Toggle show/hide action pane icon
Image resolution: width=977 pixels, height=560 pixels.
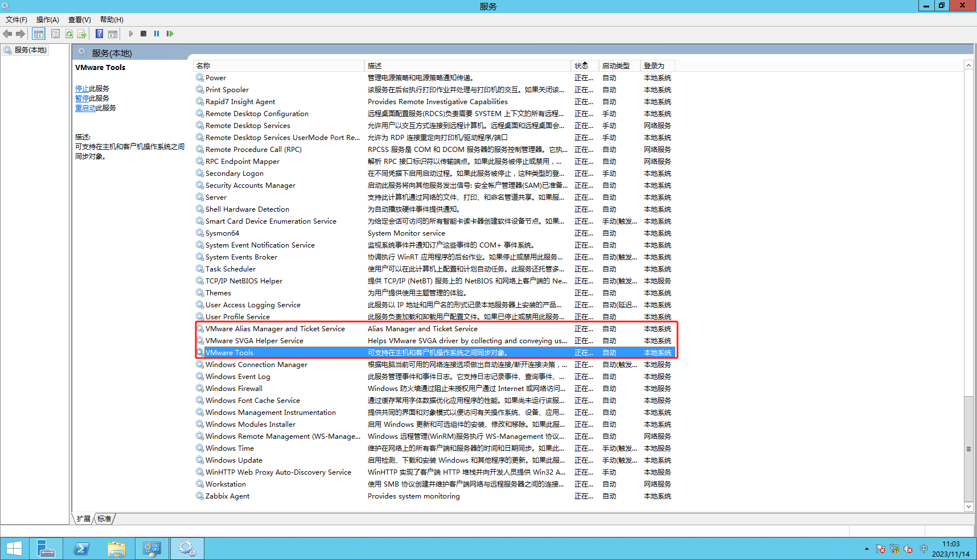point(113,34)
